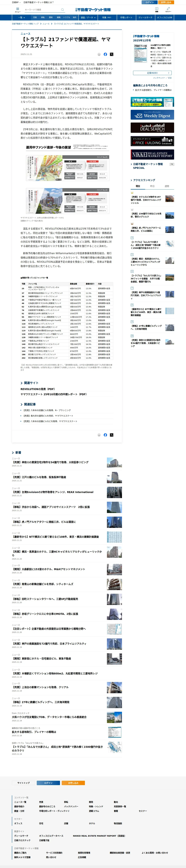Click the お申し込み button in the top bar

[x=166, y=2]
